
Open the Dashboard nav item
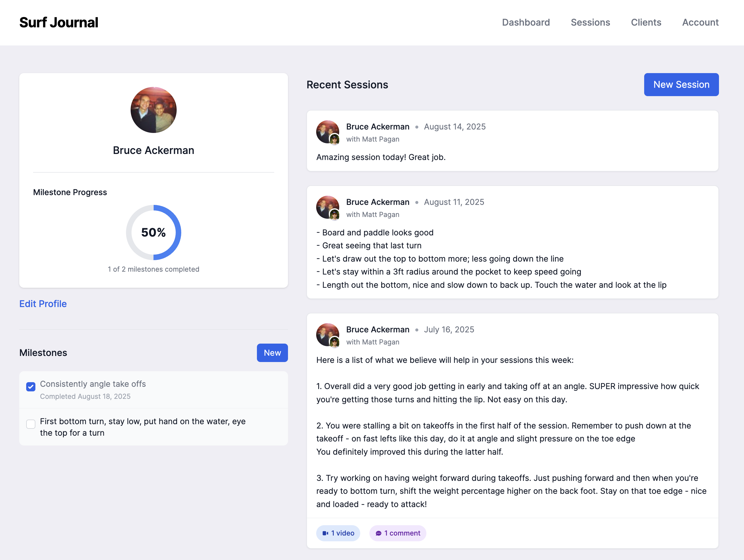pos(526,22)
